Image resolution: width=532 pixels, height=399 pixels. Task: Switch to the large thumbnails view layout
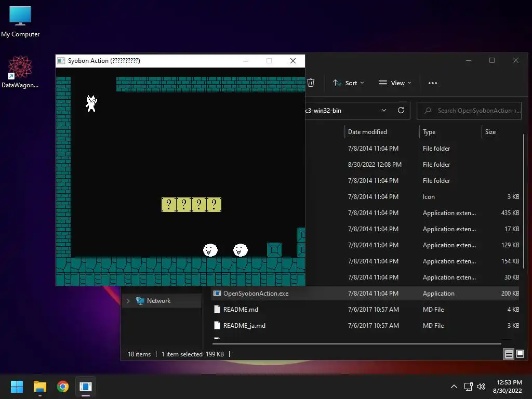520,354
